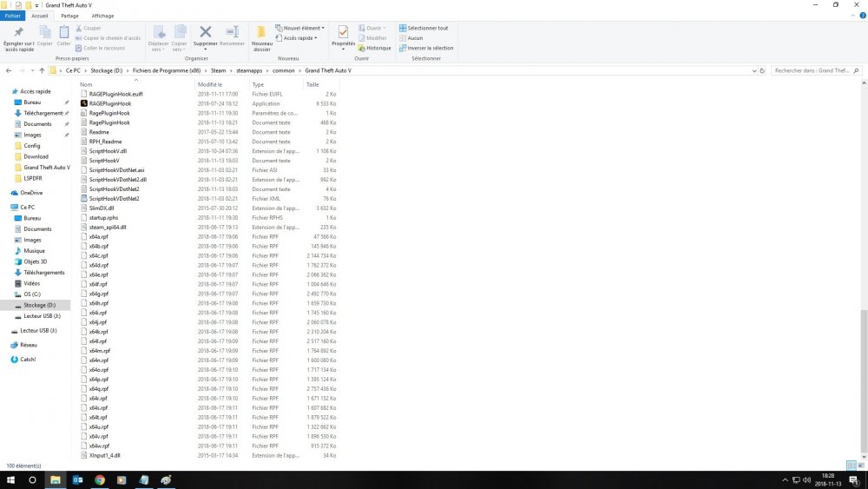Select the XInput1_4.dll file
This screenshot has width=868, height=489.
[x=105, y=455]
